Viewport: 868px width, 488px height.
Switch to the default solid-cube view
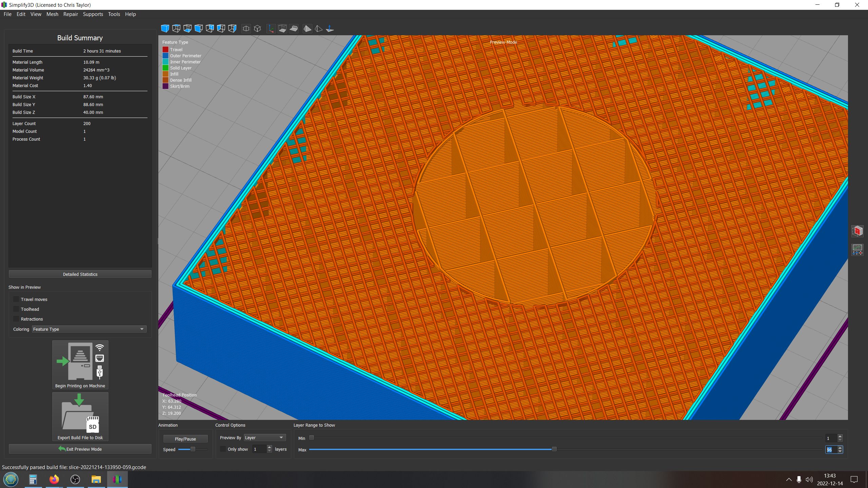coord(165,28)
